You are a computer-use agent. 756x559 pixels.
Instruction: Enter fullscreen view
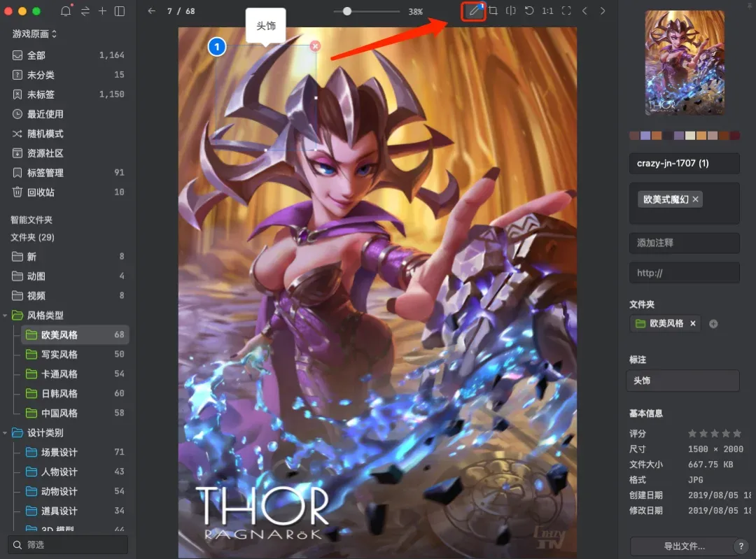pyautogui.click(x=566, y=10)
